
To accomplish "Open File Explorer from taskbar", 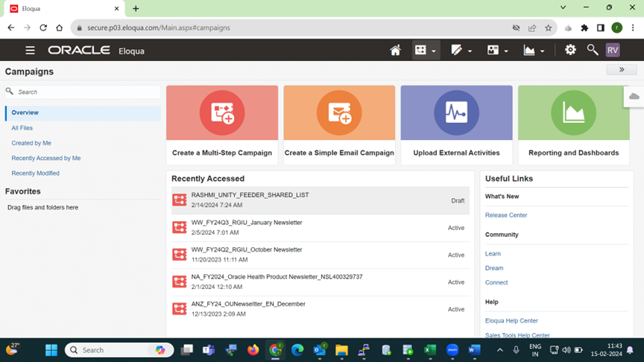I will click(x=341, y=350).
